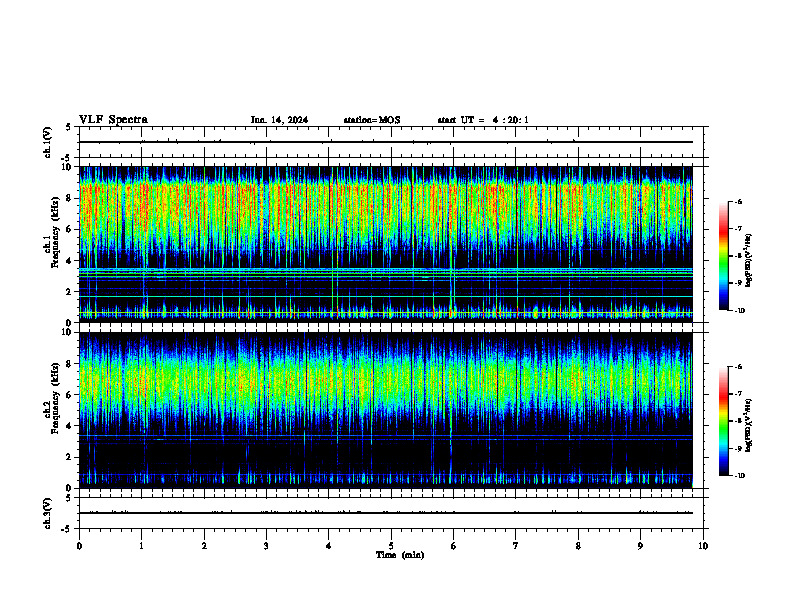This screenshot has width=792, height=612.
Task: Click time axis tick label "4"
Action: [329, 546]
